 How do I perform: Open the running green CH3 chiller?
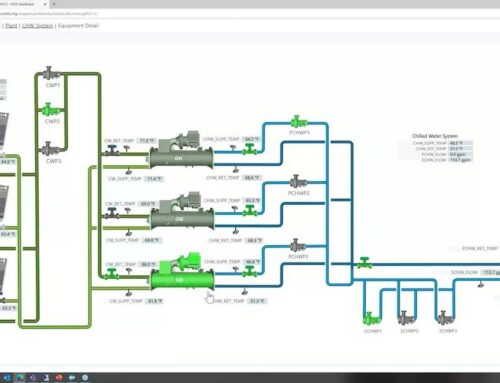point(182,272)
